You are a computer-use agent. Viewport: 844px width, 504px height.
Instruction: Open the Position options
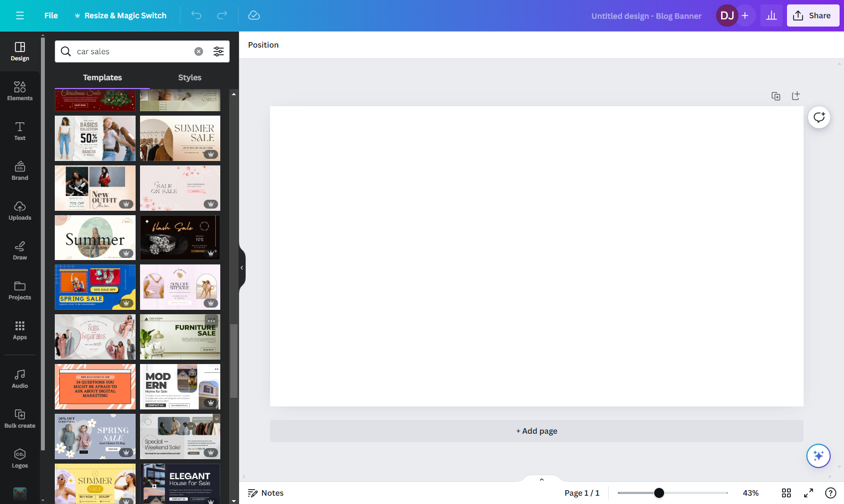click(263, 45)
